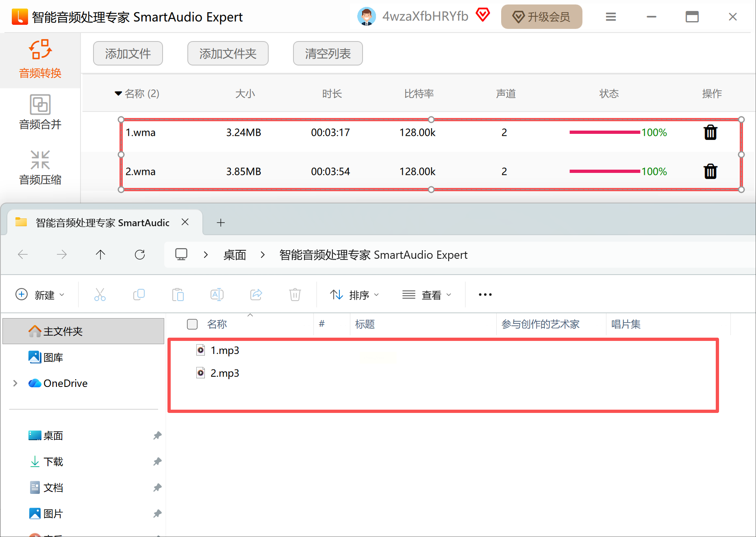This screenshot has width=756, height=537.
Task: Click the 添加文件 button
Action: [128, 53]
